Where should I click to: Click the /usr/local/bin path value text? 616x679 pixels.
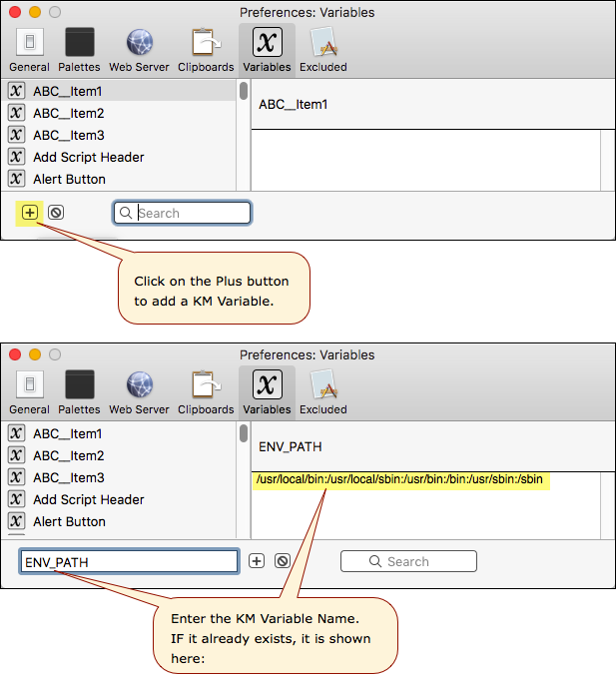[399, 479]
